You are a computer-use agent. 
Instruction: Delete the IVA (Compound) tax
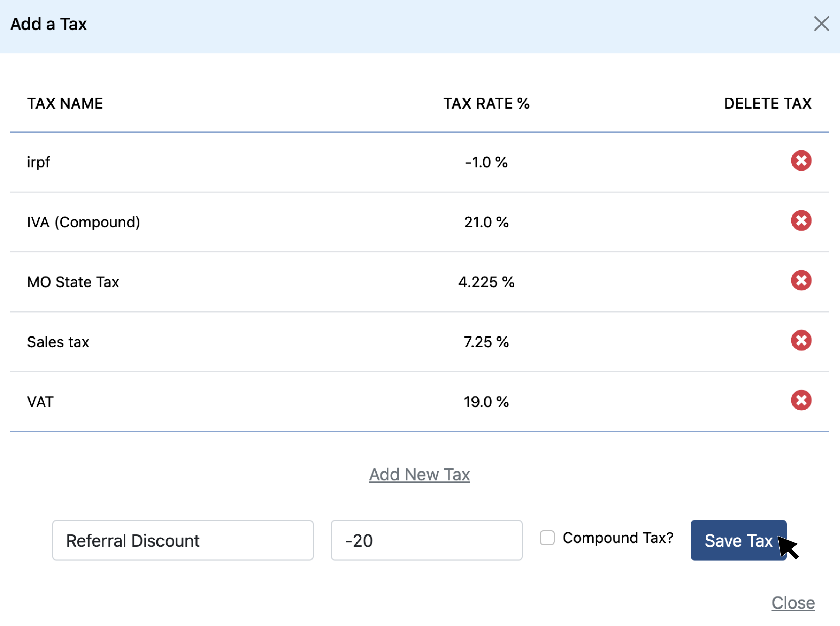tap(801, 221)
